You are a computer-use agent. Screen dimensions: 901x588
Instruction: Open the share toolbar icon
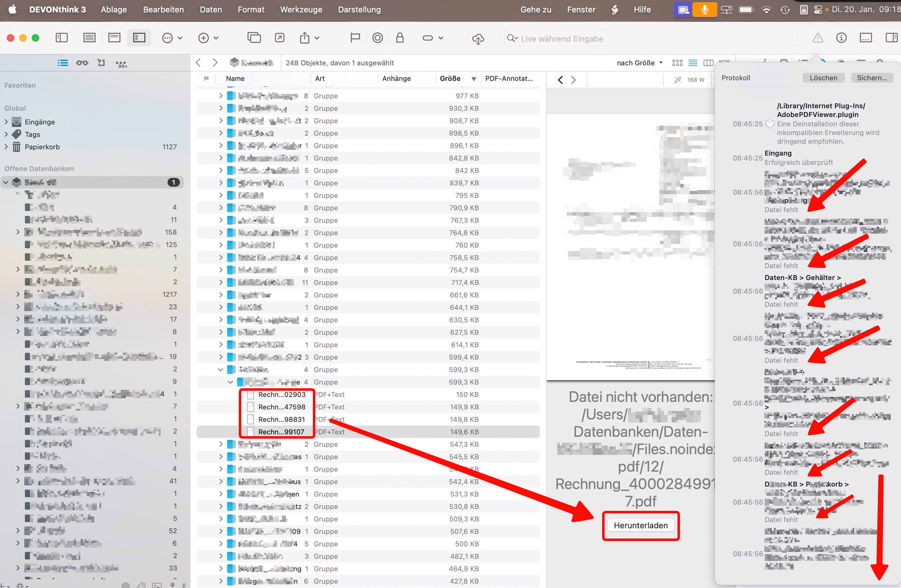point(305,38)
